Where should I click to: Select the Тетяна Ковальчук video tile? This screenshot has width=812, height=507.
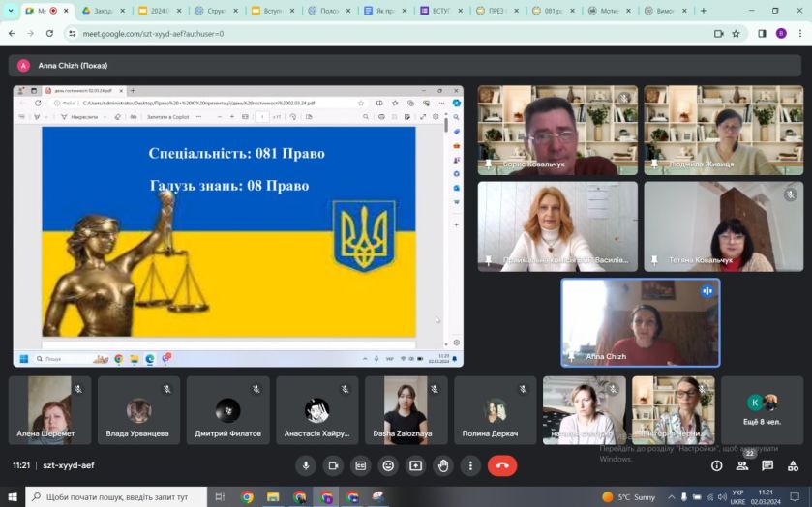pos(724,226)
